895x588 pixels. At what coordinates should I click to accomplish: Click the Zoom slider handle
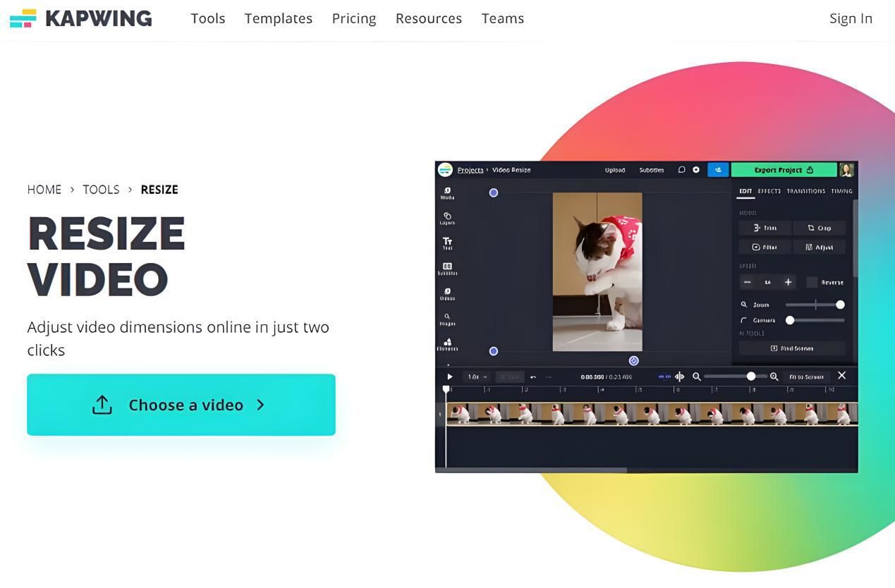(x=840, y=305)
